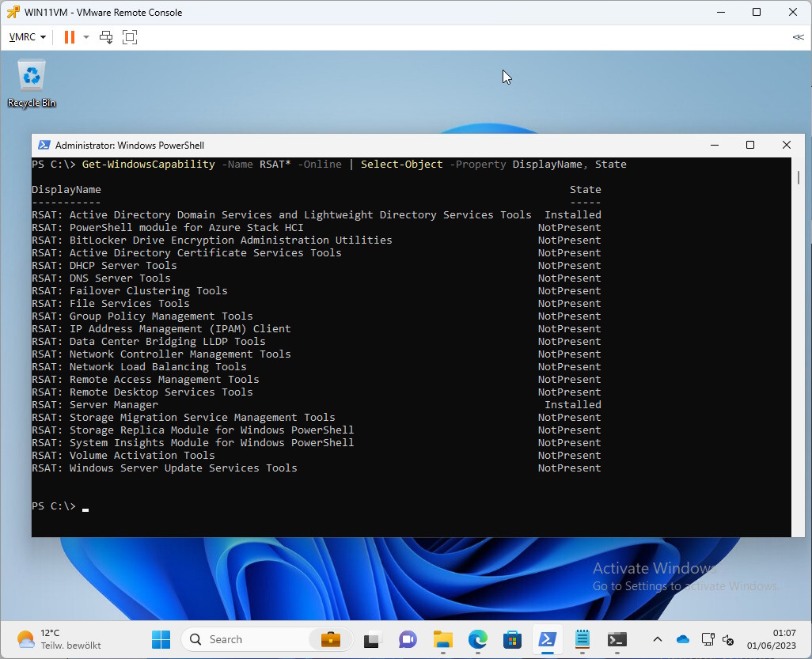Click the taskbar Search box
Viewport: 812px width, 659px height.
tap(267, 639)
